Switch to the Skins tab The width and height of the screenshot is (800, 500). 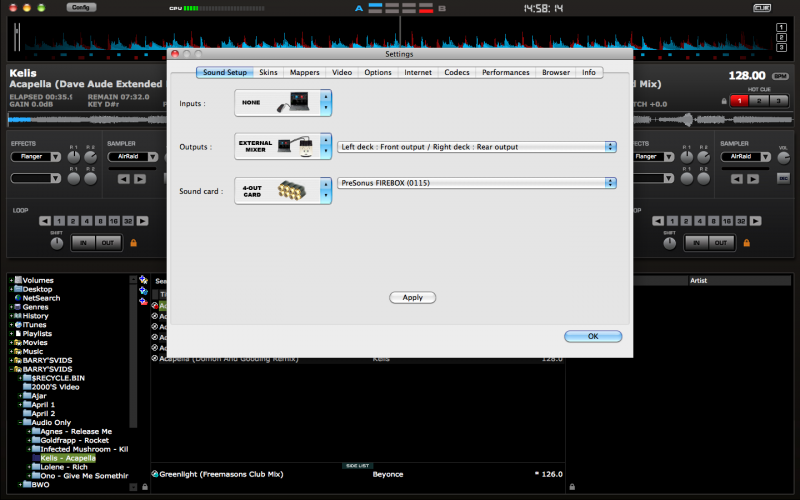(x=268, y=73)
